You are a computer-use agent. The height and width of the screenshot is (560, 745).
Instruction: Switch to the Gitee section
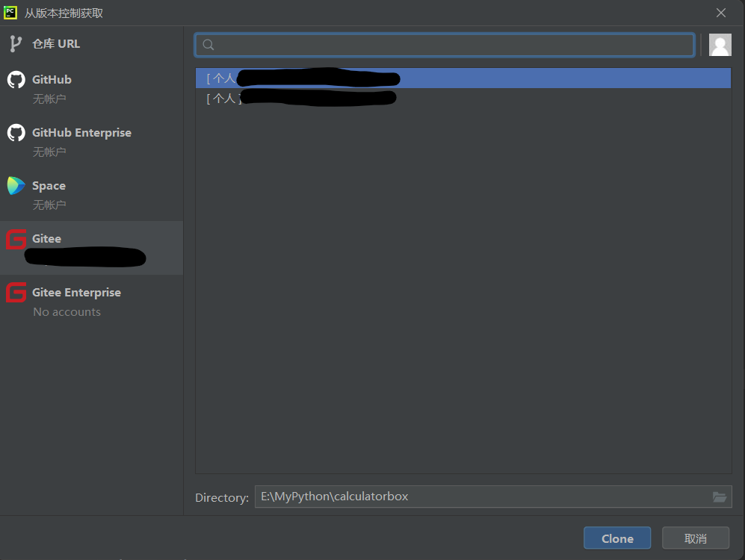[91, 248]
